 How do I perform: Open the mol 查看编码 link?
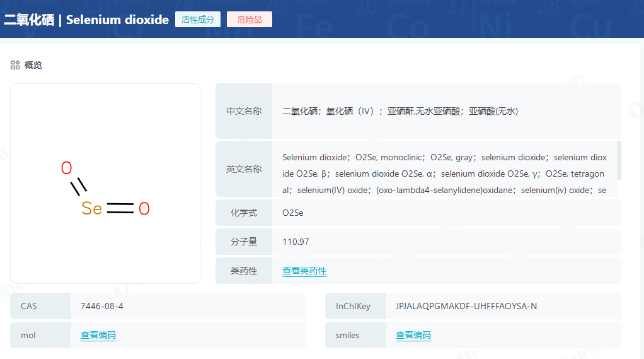(x=98, y=335)
